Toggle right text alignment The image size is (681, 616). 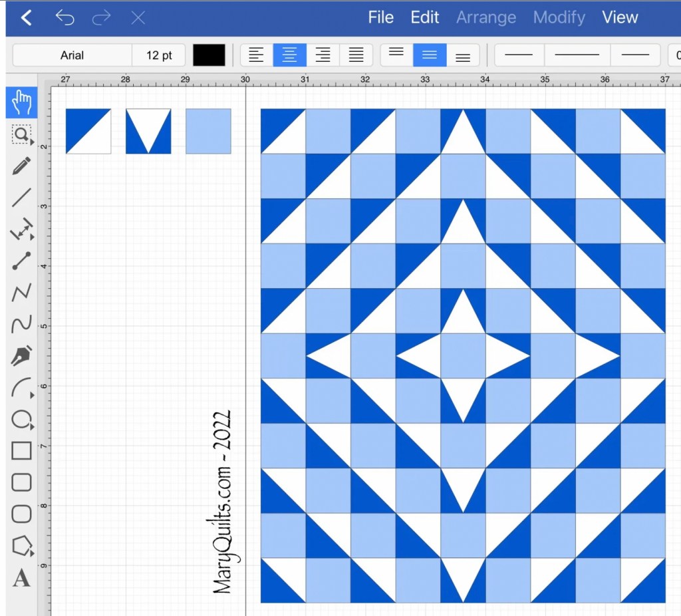(323, 55)
